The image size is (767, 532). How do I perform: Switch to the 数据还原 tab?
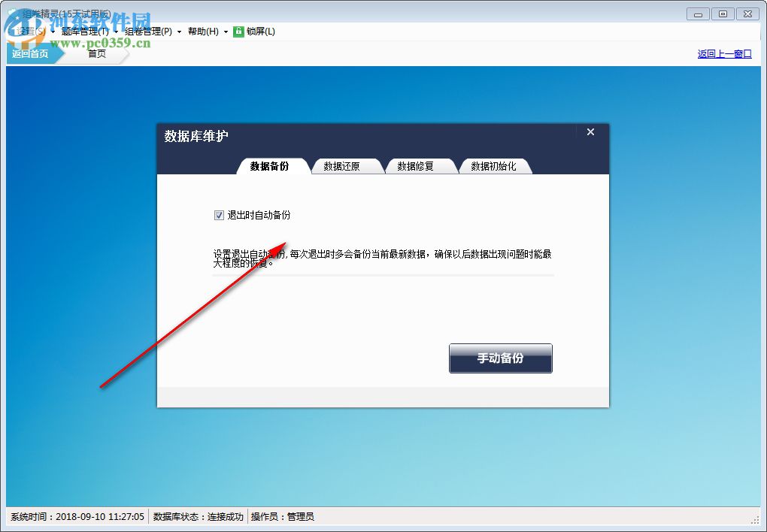(345, 166)
